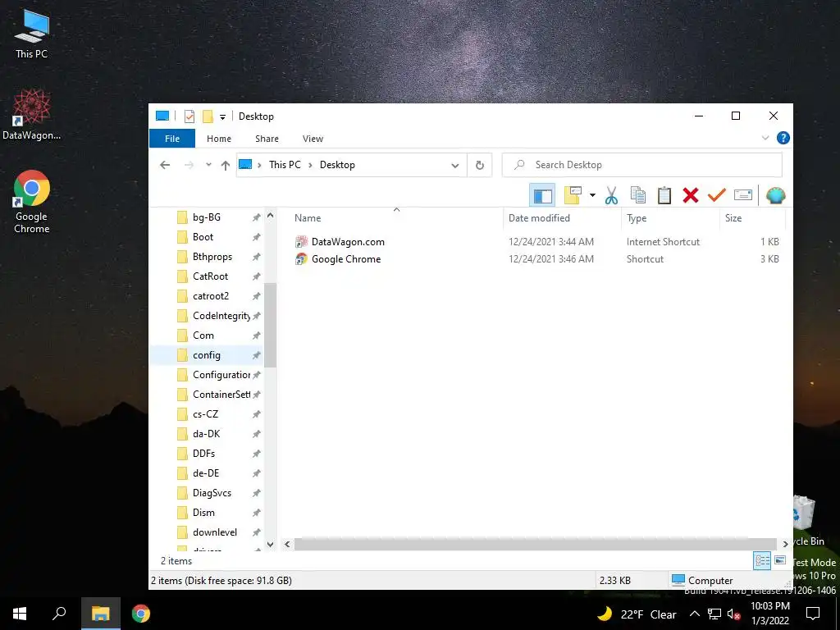Image resolution: width=840 pixels, height=630 pixels.
Task: Open the File ribbon tab
Action: (x=172, y=139)
